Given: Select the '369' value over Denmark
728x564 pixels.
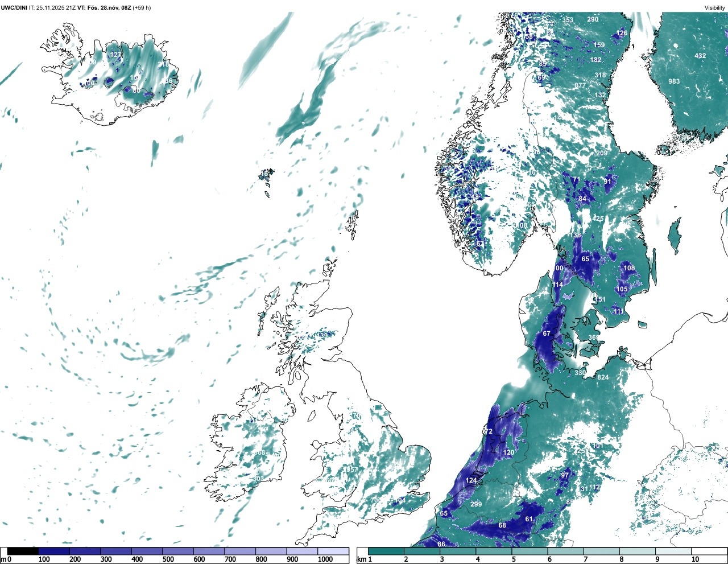Looking at the screenshot, I should (593, 337).
